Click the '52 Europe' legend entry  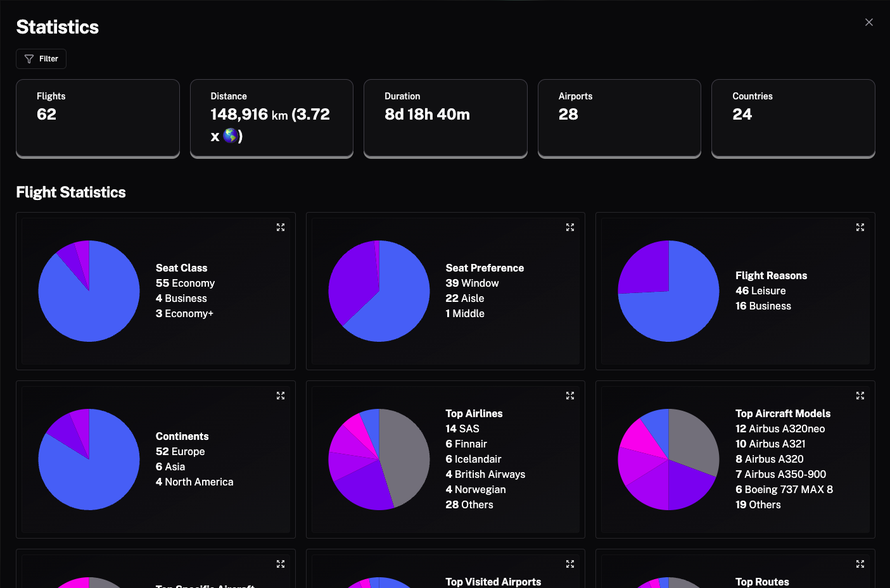(x=181, y=451)
